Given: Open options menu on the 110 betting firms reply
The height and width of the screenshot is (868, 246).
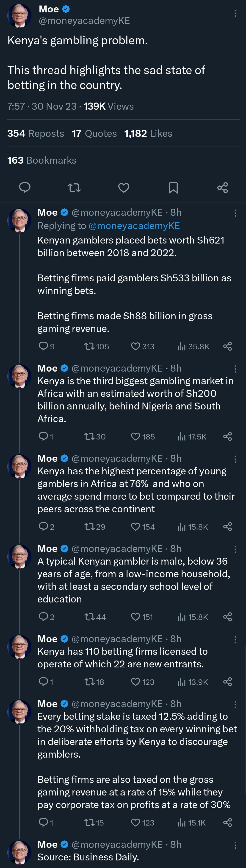Looking at the screenshot, I should (235, 639).
